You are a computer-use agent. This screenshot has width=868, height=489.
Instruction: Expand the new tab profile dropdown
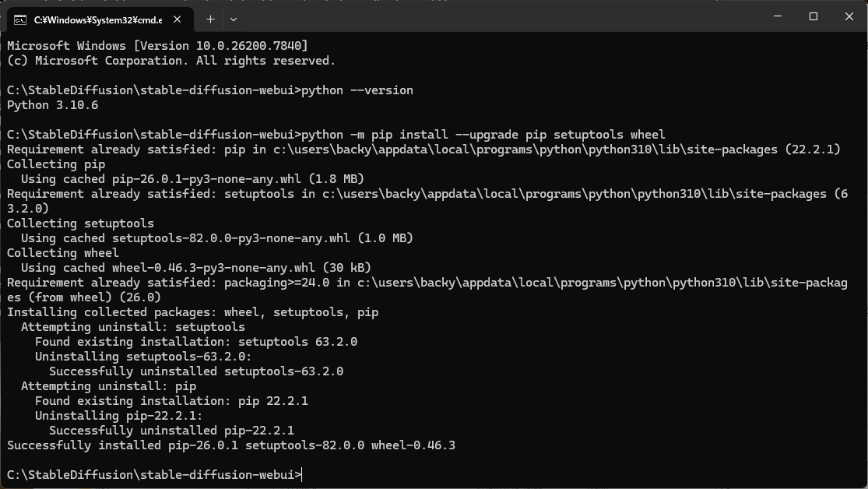pyautogui.click(x=233, y=19)
